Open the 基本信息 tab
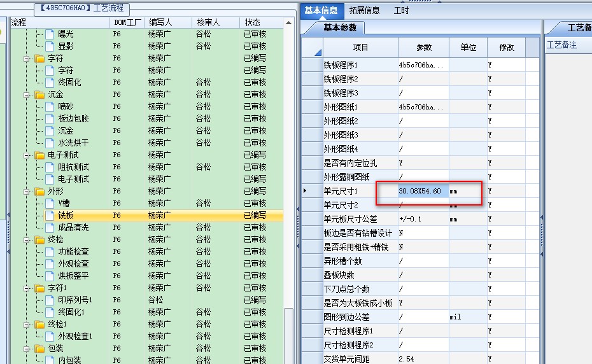 click(x=321, y=11)
